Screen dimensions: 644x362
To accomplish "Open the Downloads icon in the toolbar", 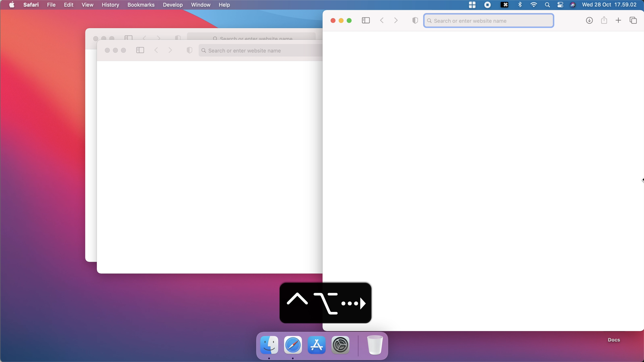I will point(589,20).
